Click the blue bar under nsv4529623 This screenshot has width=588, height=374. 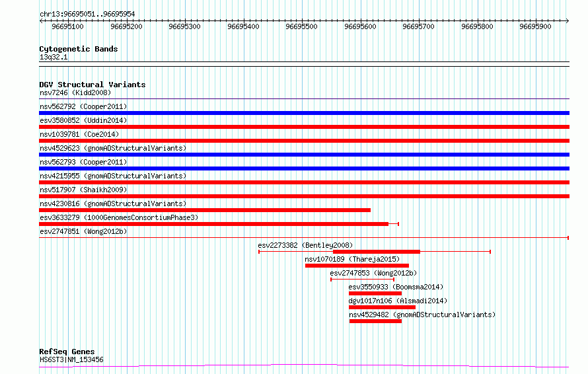(x=304, y=155)
